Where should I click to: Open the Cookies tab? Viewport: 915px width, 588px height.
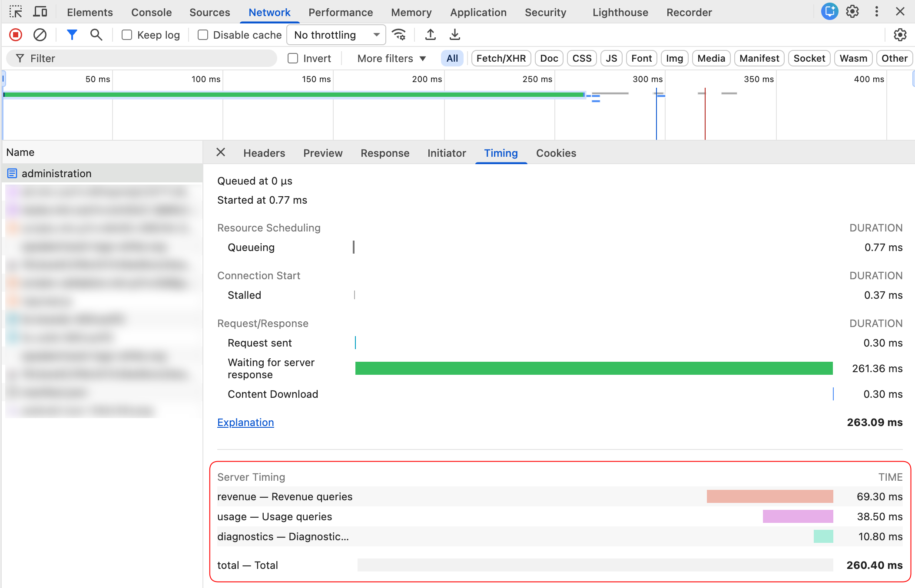[556, 153]
